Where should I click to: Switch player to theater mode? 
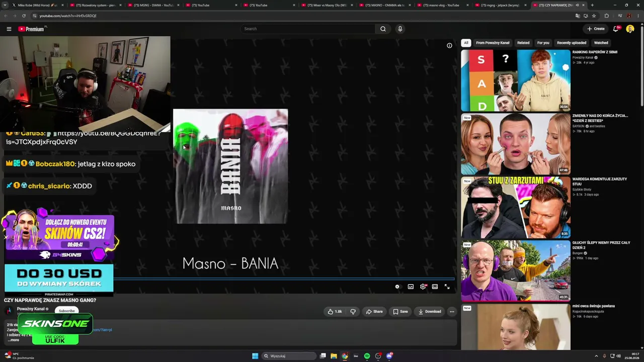click(435, 287)
